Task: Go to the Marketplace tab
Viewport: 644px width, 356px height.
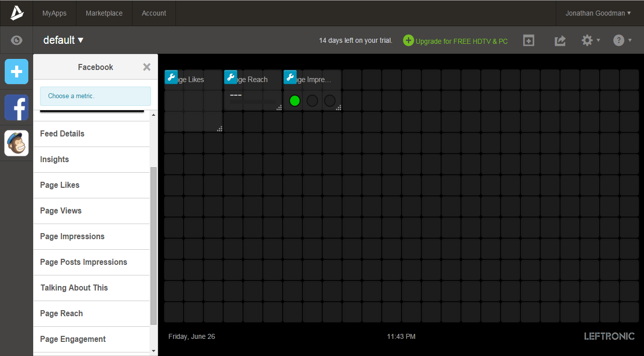Action: pos(104,13)
